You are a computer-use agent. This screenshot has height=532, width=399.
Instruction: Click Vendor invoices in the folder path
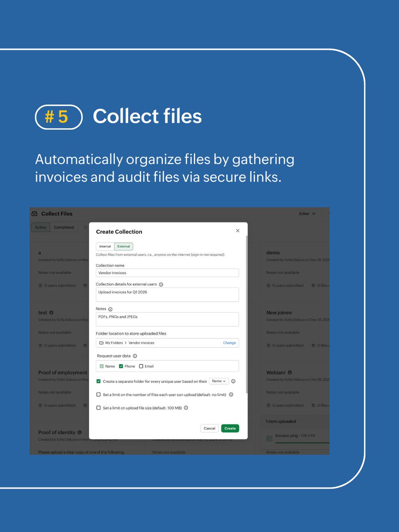(x=141, y=343)
